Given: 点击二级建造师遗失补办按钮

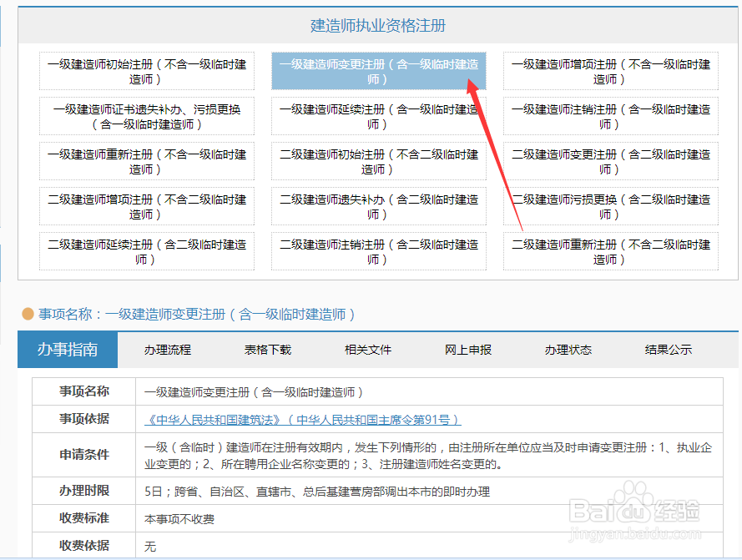Looking at the screenshot, I should 378,205.
